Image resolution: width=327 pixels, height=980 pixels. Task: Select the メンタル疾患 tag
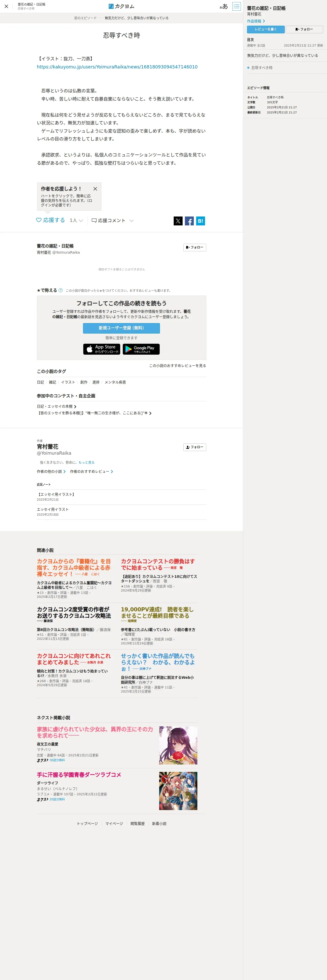pyautogui.click(x=115, y=382)
